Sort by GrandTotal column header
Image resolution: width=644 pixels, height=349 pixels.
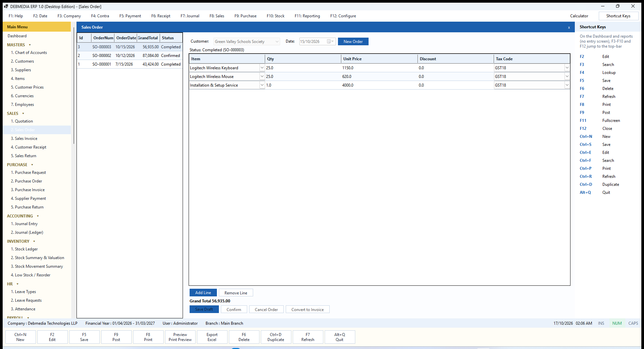(x=148, y=38)
